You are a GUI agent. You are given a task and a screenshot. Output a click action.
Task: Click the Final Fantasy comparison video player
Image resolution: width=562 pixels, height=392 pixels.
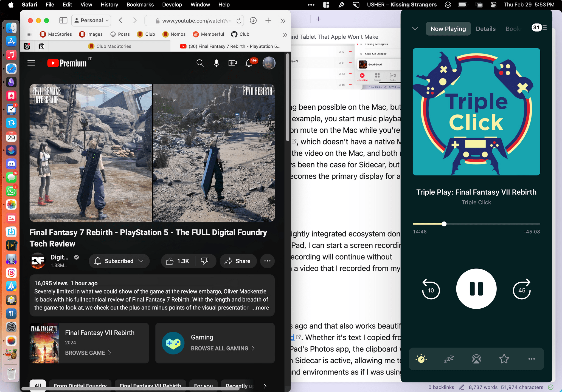pos(152,153)
